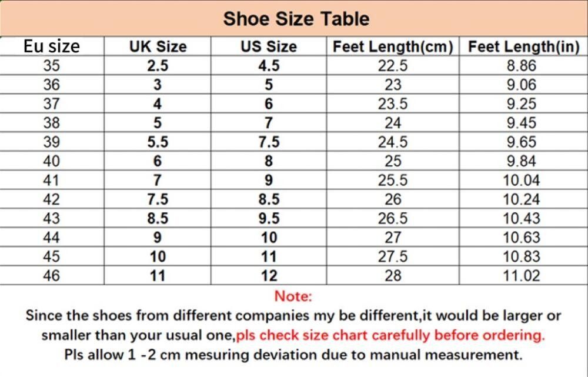Click the red 'pls check size chart' text
588x377 pixels.
(390, 335)
